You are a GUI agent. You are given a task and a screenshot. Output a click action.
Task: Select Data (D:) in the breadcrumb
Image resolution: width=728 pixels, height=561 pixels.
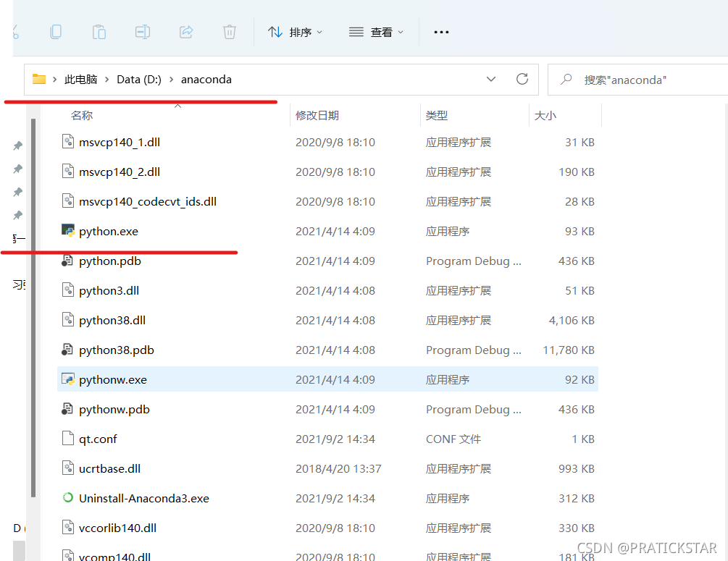tap(139, 80)
